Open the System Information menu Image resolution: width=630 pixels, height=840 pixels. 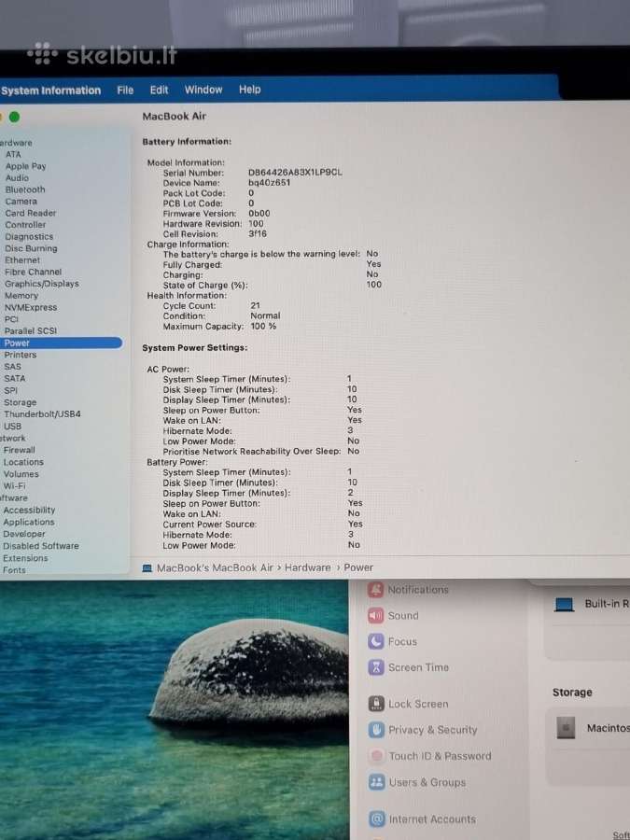51,91
